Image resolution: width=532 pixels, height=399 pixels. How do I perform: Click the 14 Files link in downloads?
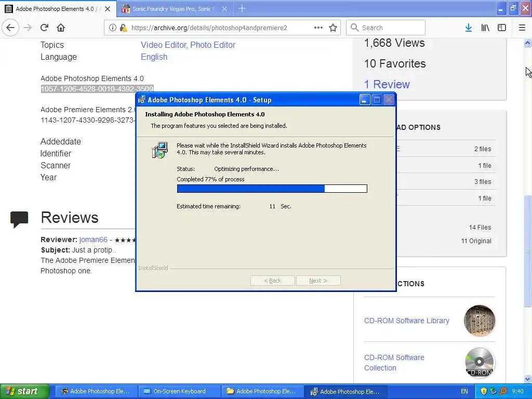[480, 228]
